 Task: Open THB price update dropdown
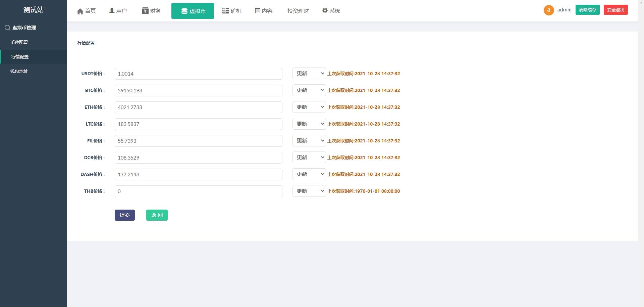[309, 191]
